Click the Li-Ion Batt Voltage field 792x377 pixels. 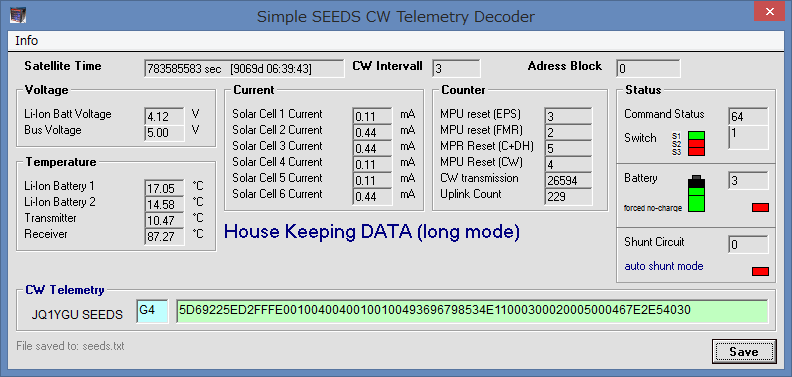pos(164,116)
